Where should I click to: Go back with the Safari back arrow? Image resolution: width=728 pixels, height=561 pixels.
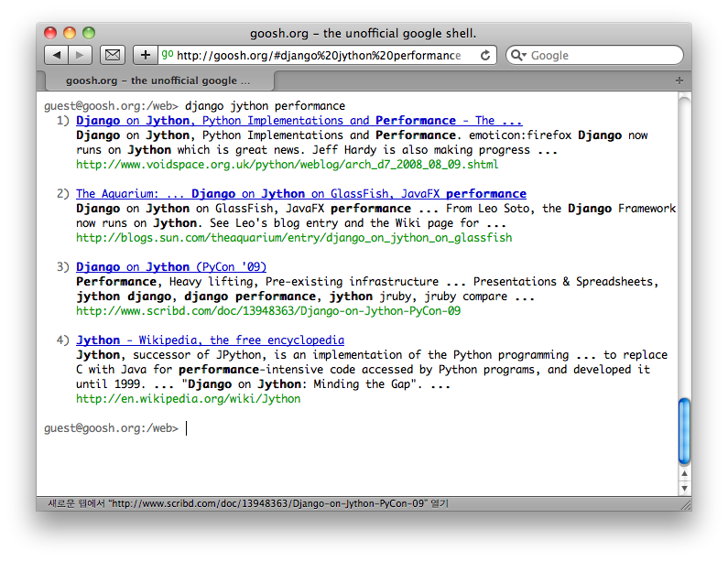(x=57, y=55)
